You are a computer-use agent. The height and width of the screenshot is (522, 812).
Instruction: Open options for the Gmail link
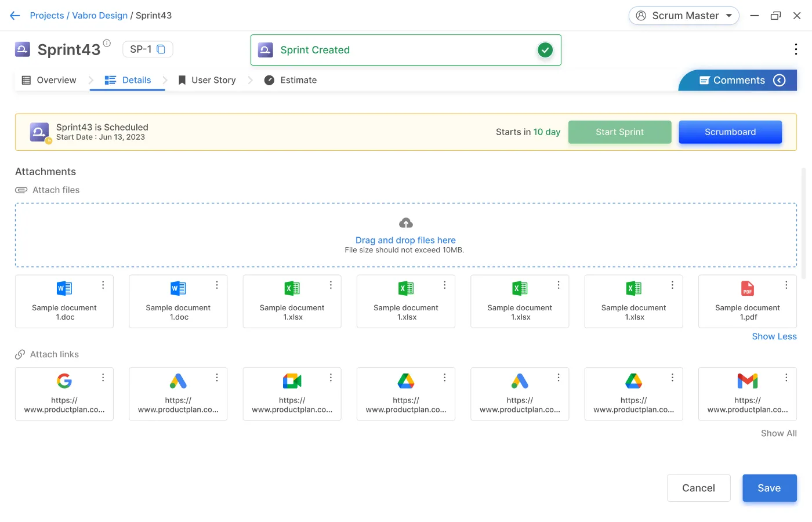[x=786, y=378]
